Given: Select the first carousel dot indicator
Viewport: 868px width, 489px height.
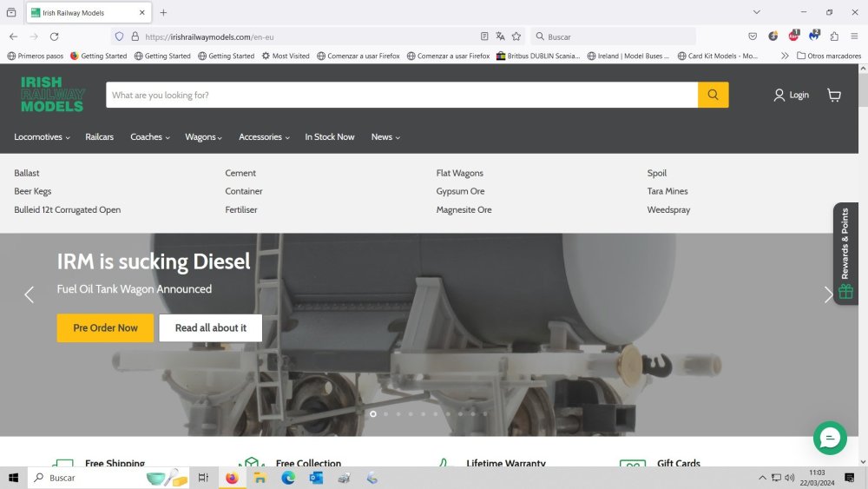Looking at the screenshot, I should [x=373, y=413].
